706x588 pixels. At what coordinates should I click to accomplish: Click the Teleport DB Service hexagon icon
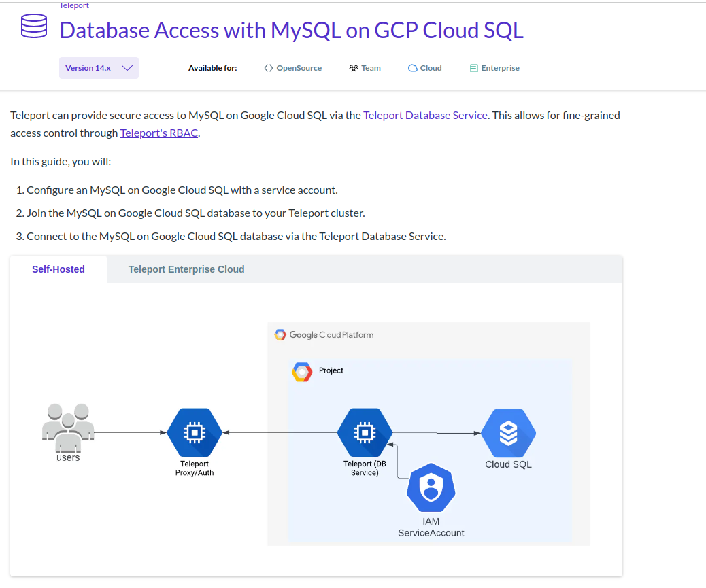click(365, 432)
